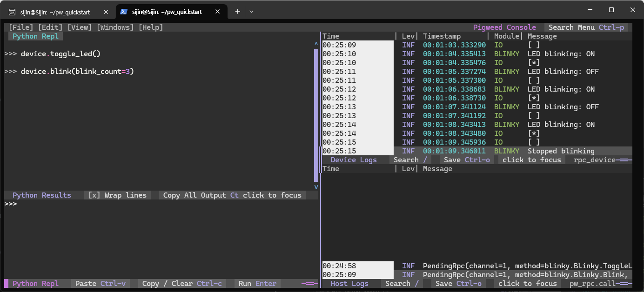Click the Repl vertical scrollbar track

[x=316, y=115]
